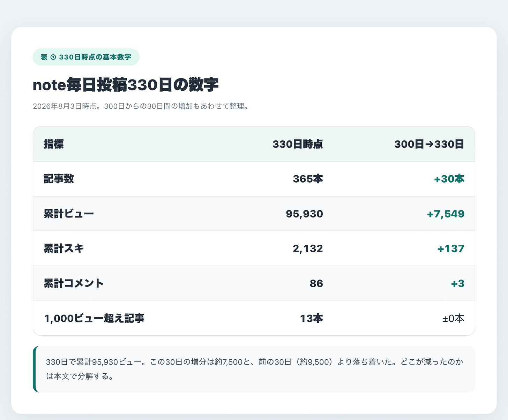The height and width of the screenshot is (420, 508).
Task: Select the 記事数 row label
Action: click(x=59, y=179)
